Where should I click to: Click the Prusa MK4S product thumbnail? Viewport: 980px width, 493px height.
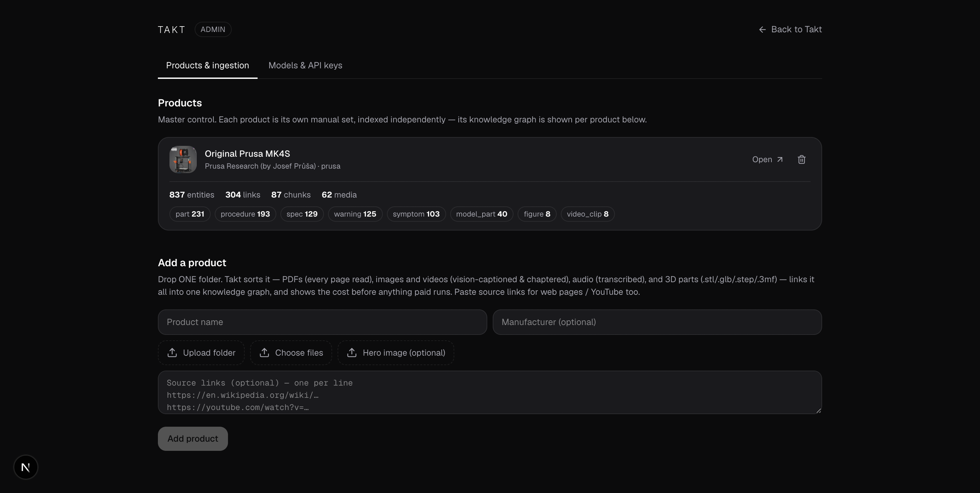tap(183, 159)
